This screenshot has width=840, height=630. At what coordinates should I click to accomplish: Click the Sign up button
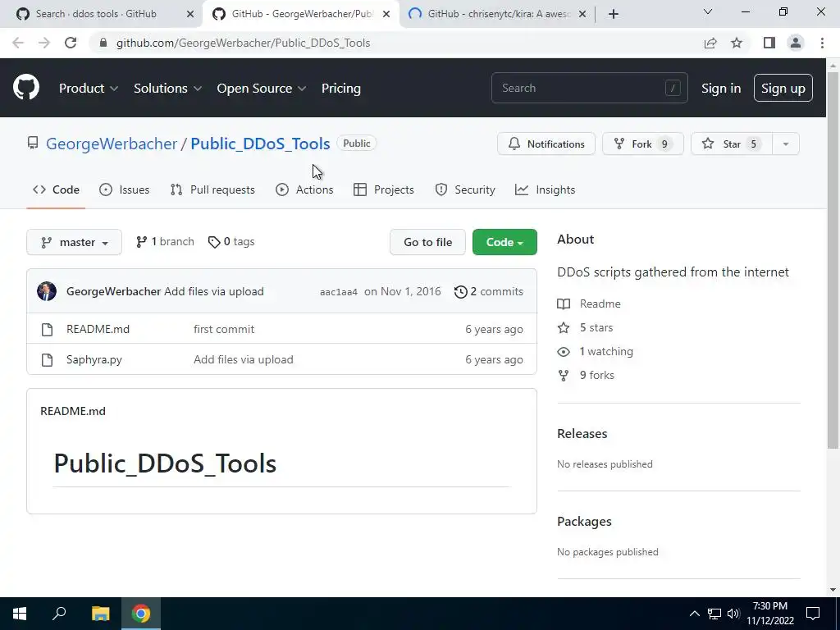coord(783,89)
